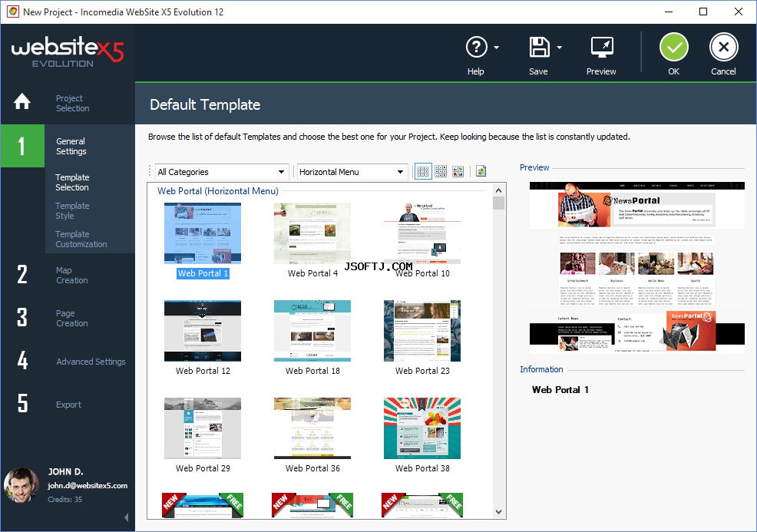
Task: Open the Template Selection sub-step
Action: pos(72,183)
